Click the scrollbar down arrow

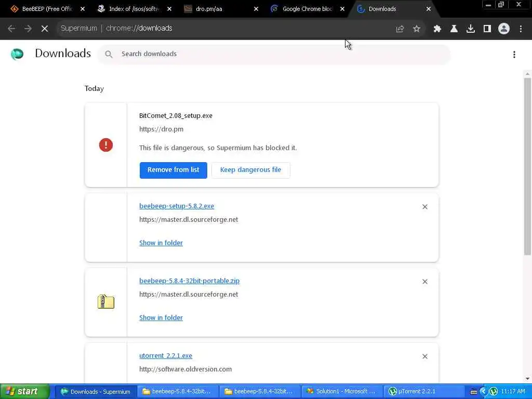(527, 379)
